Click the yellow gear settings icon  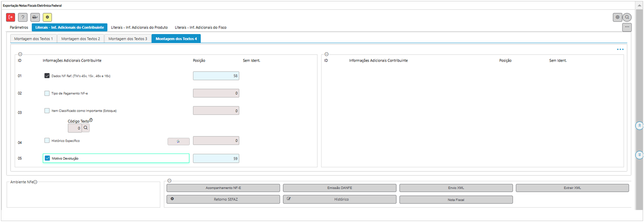(47, 17)
